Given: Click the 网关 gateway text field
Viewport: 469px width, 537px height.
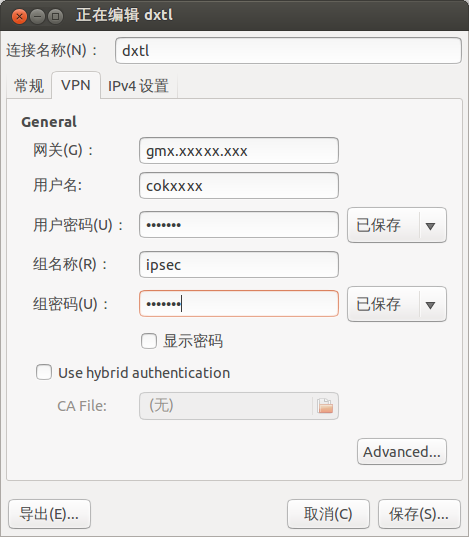Looking at the screenshot, I should (x=239, y=151).
